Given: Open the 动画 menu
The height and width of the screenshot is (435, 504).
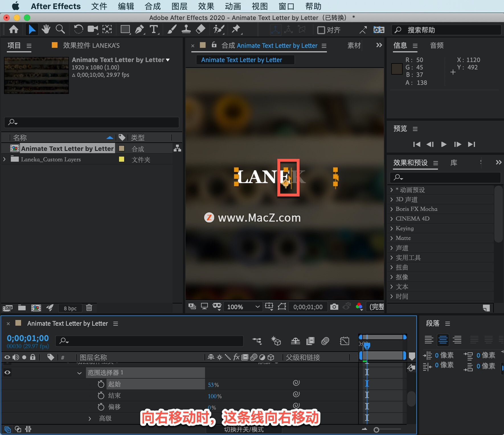Looking at the screenshot, I should pos(233,6).
